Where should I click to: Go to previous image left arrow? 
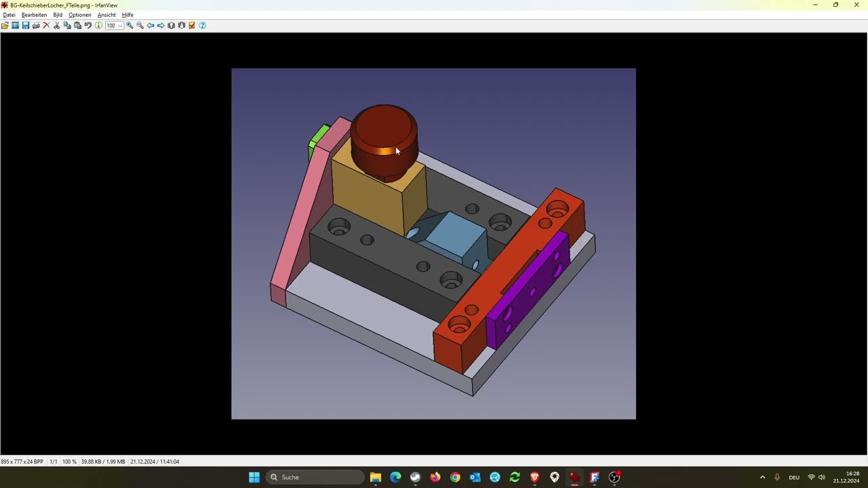[x=151, y=25]
